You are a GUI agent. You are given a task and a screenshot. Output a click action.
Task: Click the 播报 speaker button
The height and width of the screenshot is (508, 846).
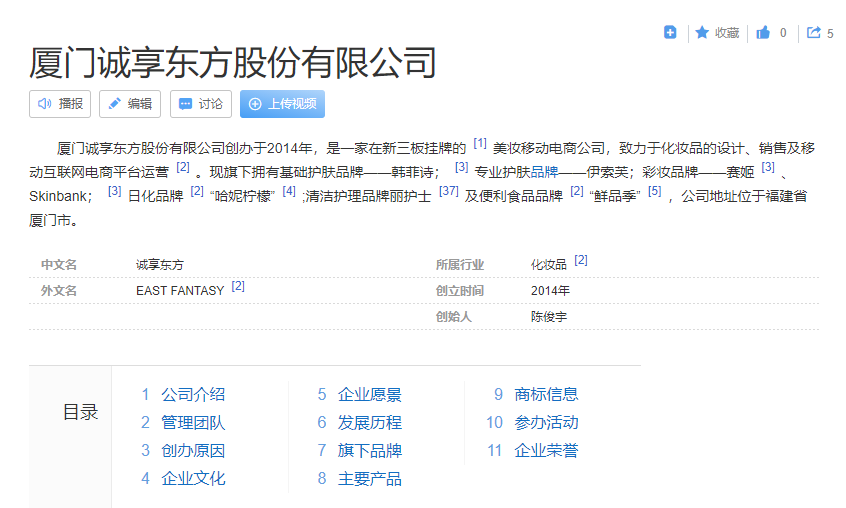click(60, 104)
